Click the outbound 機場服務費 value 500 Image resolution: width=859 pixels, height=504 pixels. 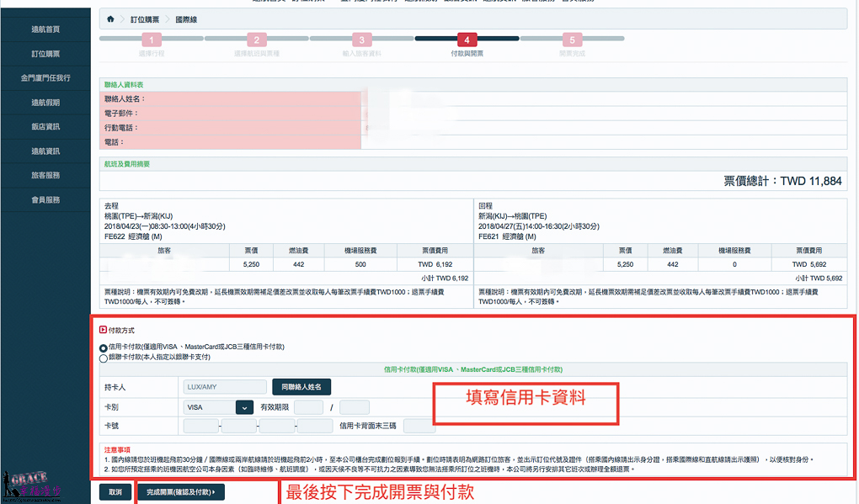(360, 264)
